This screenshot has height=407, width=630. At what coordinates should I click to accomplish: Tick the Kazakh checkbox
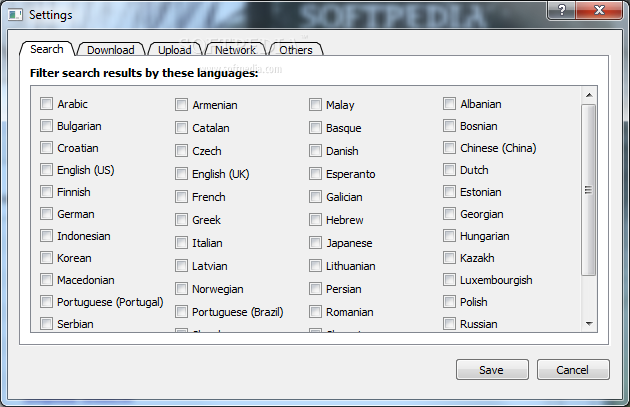pos(449,258)
